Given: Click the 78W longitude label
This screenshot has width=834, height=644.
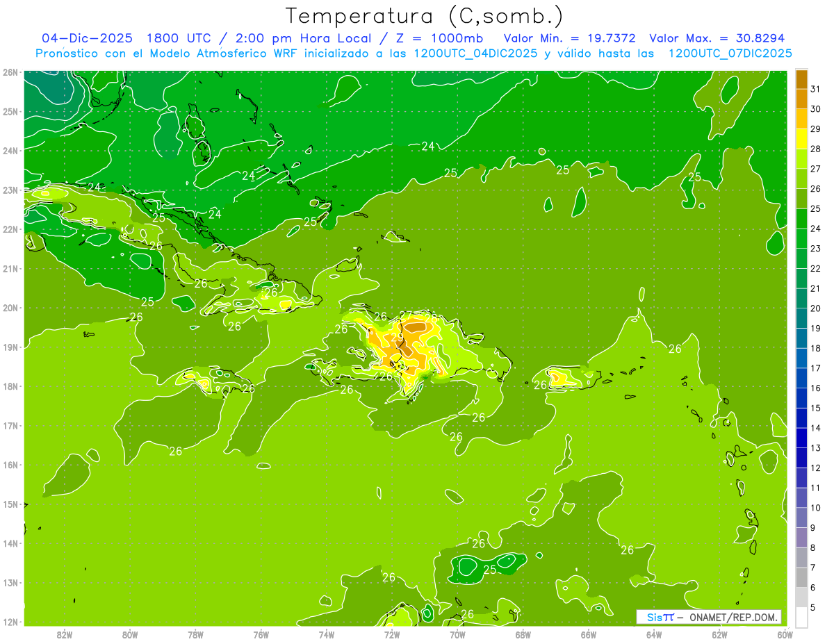Looking at the screenshot, I should (195, 634).
